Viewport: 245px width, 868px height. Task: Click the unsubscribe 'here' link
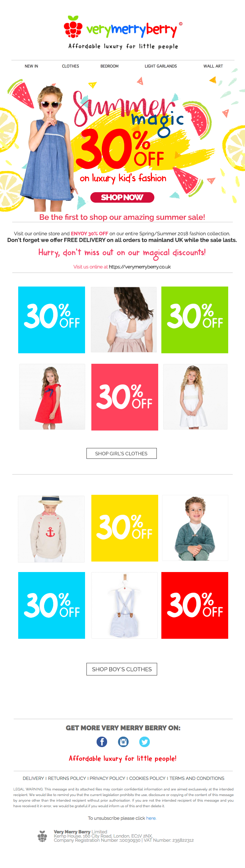151,818
